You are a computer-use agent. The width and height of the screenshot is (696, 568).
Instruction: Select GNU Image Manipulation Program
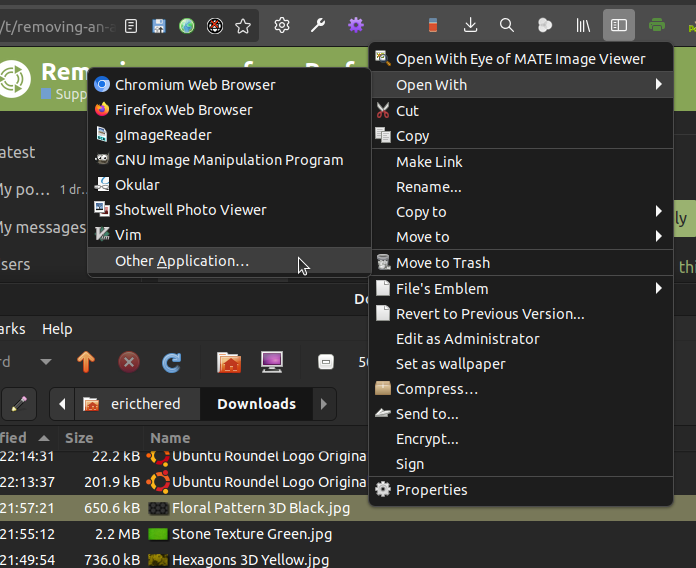228,160
